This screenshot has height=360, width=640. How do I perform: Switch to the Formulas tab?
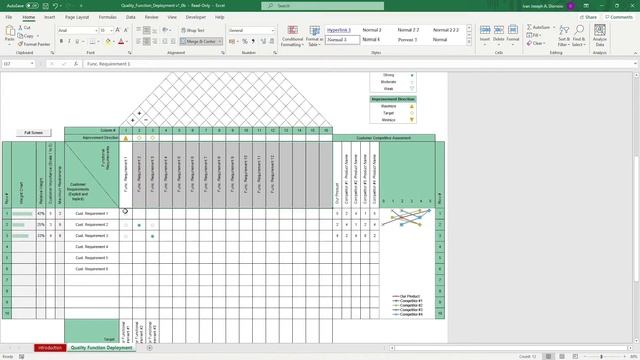(108, 17)
